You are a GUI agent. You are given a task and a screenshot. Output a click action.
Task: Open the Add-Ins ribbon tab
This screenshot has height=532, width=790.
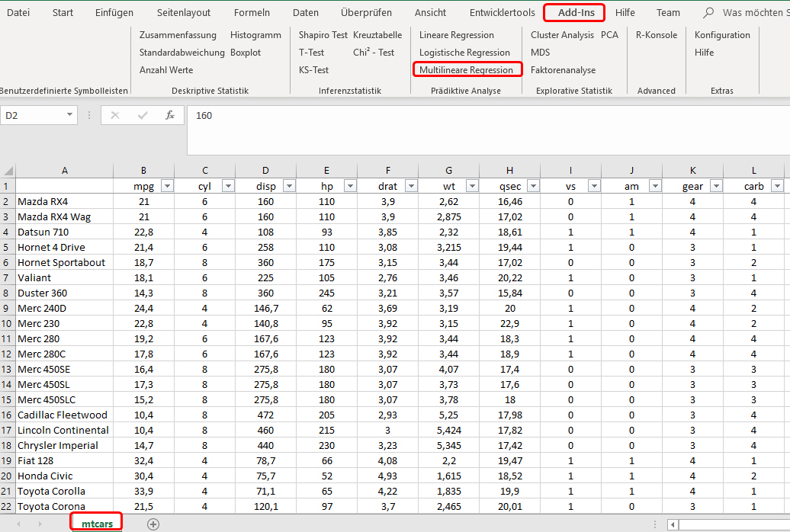coord(575,13)
